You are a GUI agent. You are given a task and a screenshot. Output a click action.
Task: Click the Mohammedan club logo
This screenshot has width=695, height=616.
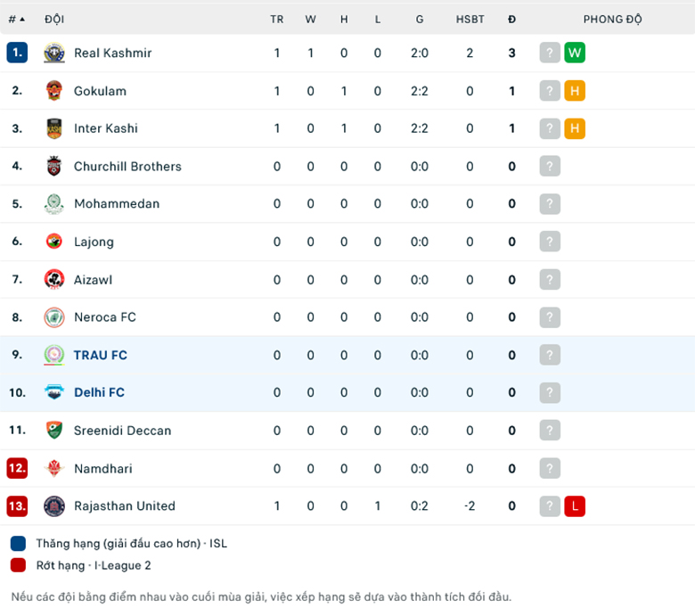[x=54, y=204]
